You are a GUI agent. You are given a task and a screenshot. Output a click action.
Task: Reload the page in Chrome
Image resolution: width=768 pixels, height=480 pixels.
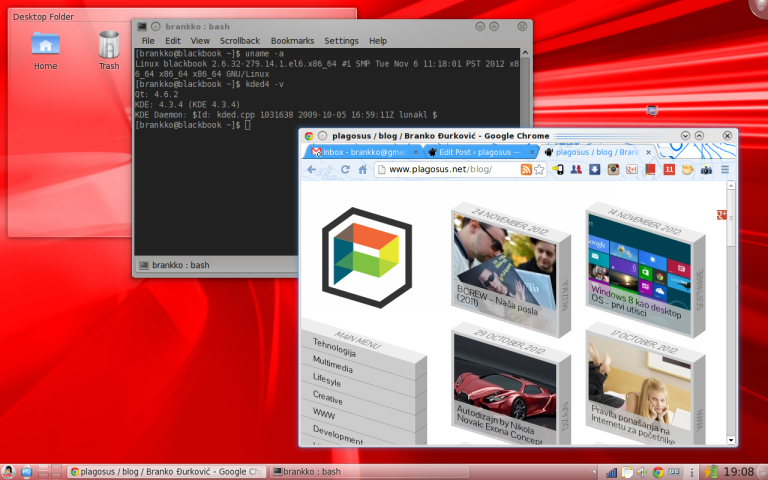click(x=345, y=169)
